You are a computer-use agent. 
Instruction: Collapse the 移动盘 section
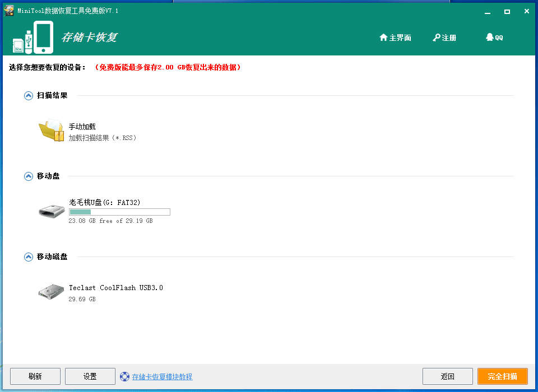pyautogui.click(x=29, y=176)
